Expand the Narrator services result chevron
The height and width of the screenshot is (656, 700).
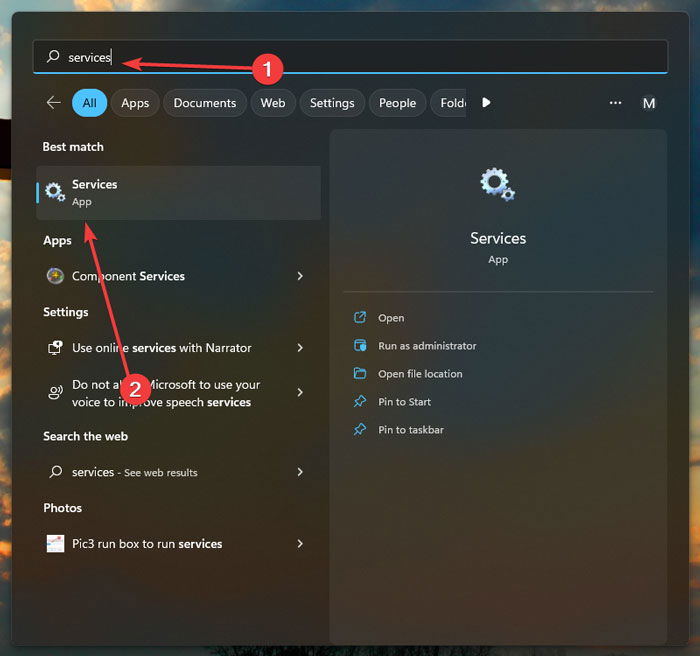[300, 347]
